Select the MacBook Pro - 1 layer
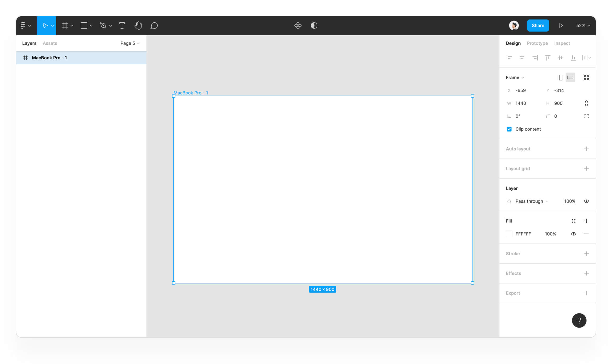Image resolution: width=612 pixels, height=364 pixels. coord(49,58)
